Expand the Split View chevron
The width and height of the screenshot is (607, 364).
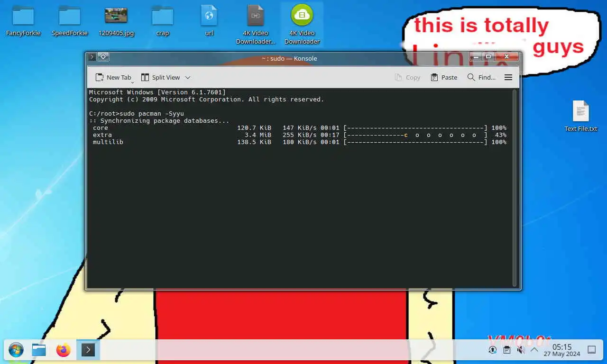(x=188, y=77)
